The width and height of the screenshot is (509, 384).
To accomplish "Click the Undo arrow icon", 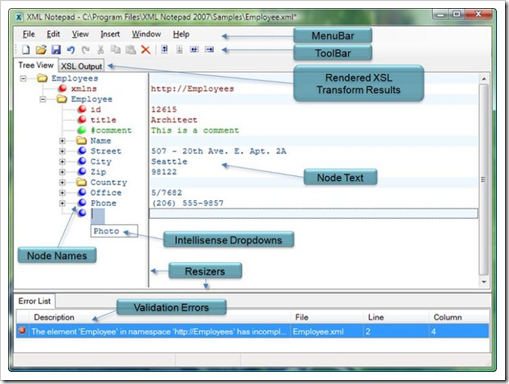I will [x=71, y=50].
